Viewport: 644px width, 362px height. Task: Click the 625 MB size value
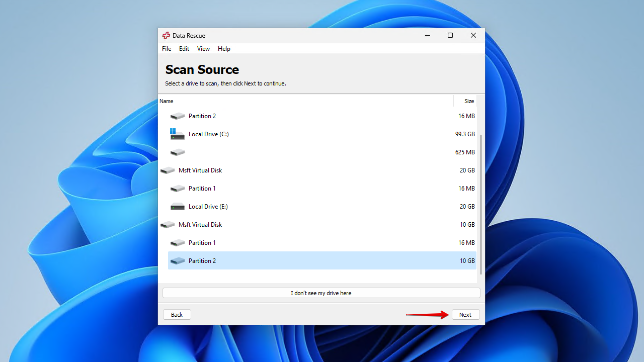pos(465,152)
